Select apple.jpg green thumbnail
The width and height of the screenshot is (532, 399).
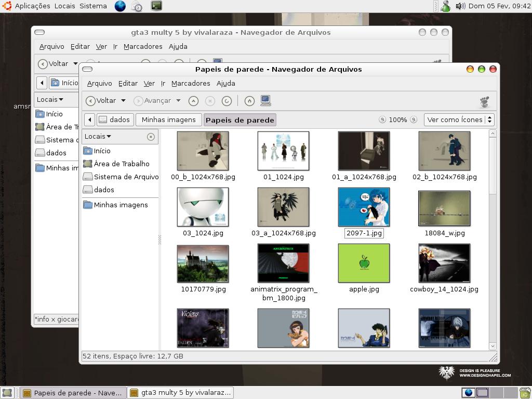[x=364, y=263]
